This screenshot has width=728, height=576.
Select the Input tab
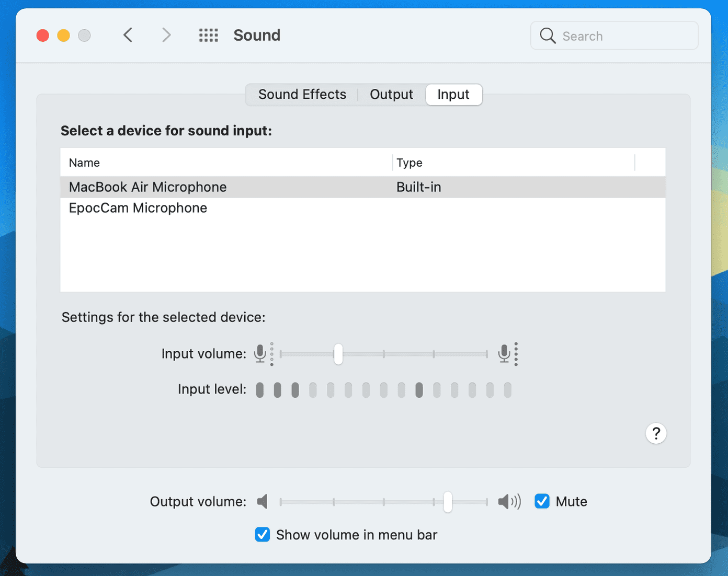[453, 95]
